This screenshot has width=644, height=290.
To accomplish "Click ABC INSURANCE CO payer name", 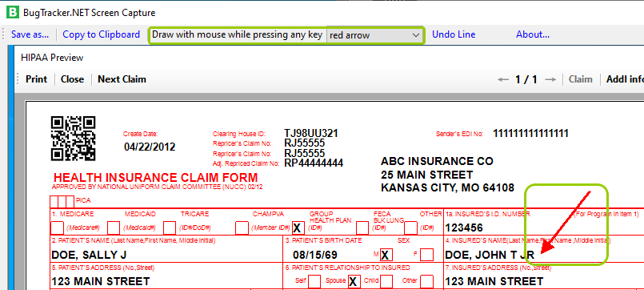I will point(437,161).
